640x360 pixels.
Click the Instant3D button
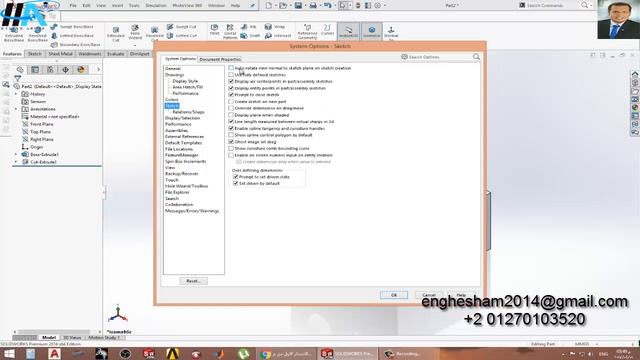tap(349, 31)
